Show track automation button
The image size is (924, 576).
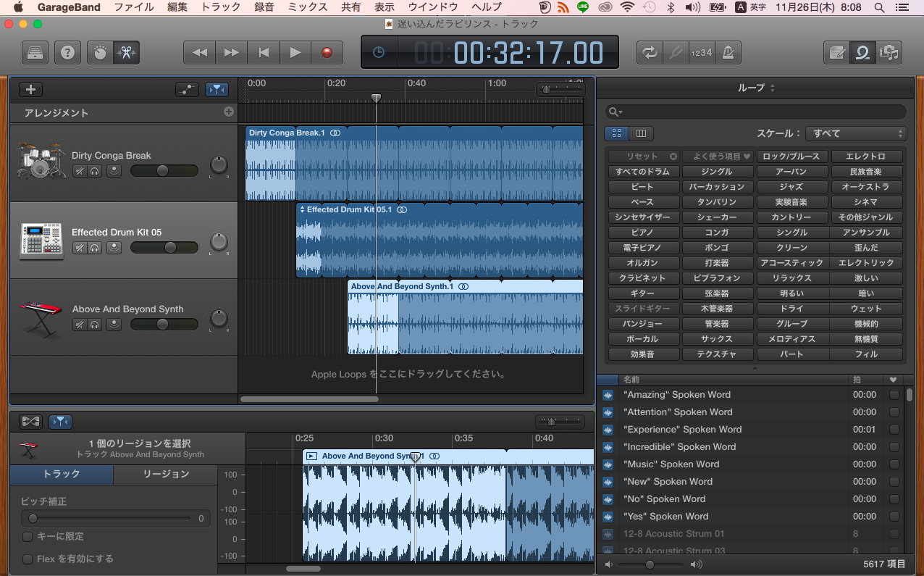click(187, 90)
